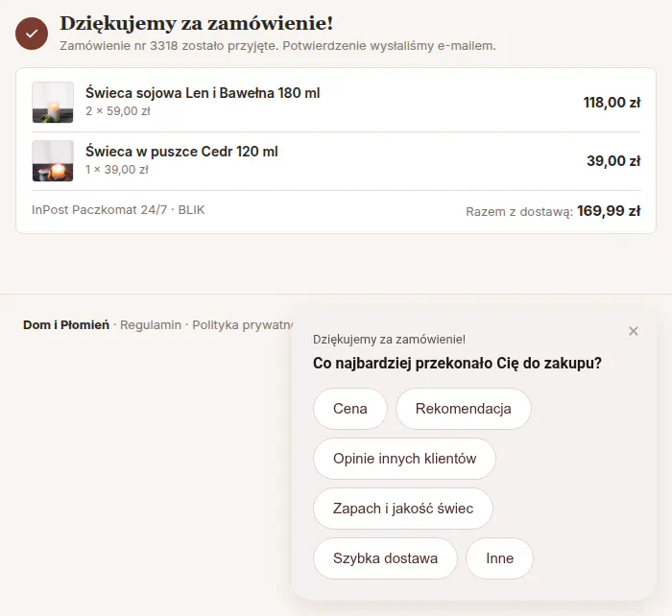This screenshot has height=616, width=672.
Task: Click the order number 3318 confirmation line
Action: click(277, 46)
